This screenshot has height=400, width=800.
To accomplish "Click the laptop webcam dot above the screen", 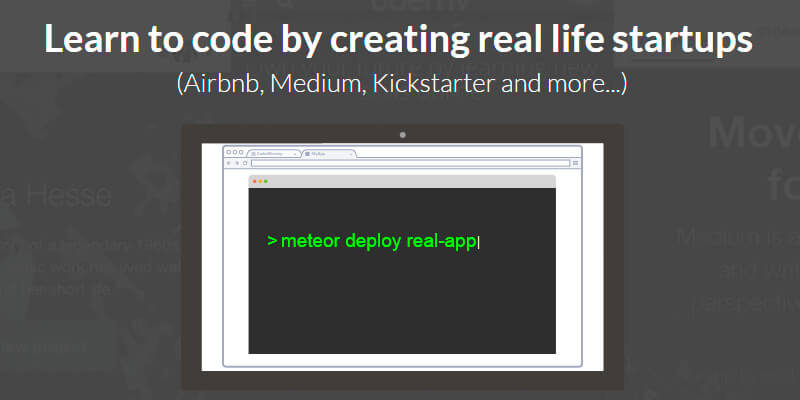I will point(402,133).
